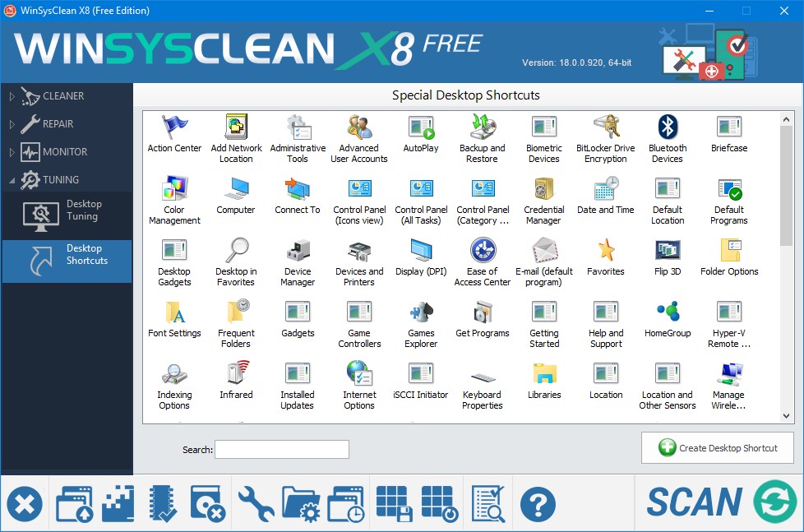Viewport: 804px width, 532px height.
Task: Pick the Libraries shortcut icon
Action: tap(544, 373)
